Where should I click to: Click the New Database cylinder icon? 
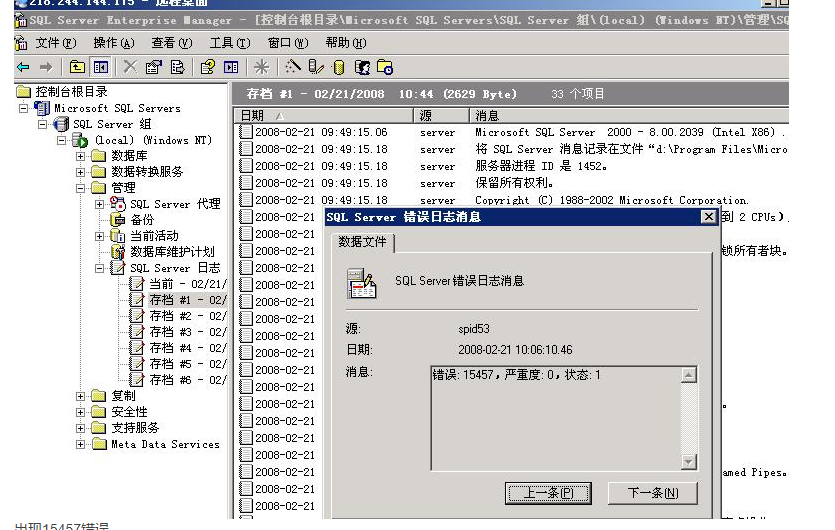click(x=339, y=67)
